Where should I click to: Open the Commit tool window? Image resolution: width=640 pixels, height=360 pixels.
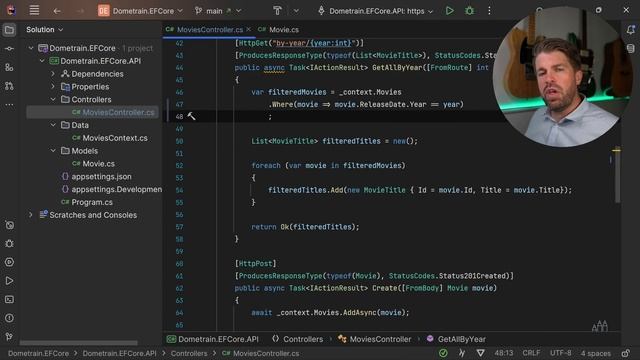click(x=9, y=49)
